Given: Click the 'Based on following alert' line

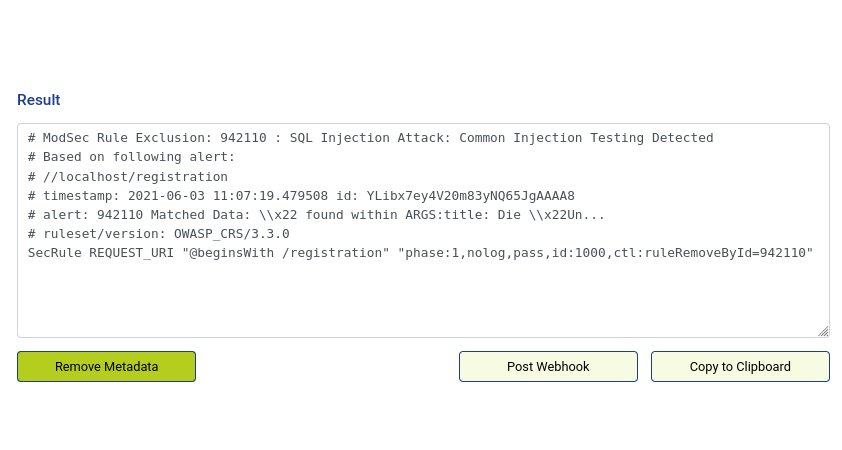Looking at the screenshot, I should 132,157.
